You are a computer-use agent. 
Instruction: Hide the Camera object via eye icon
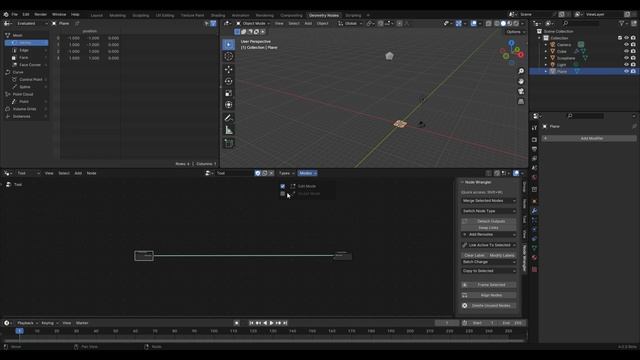[626, 45]
